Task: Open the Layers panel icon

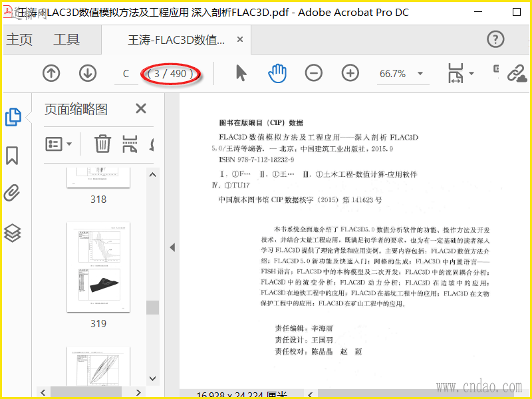Action: 12,233
